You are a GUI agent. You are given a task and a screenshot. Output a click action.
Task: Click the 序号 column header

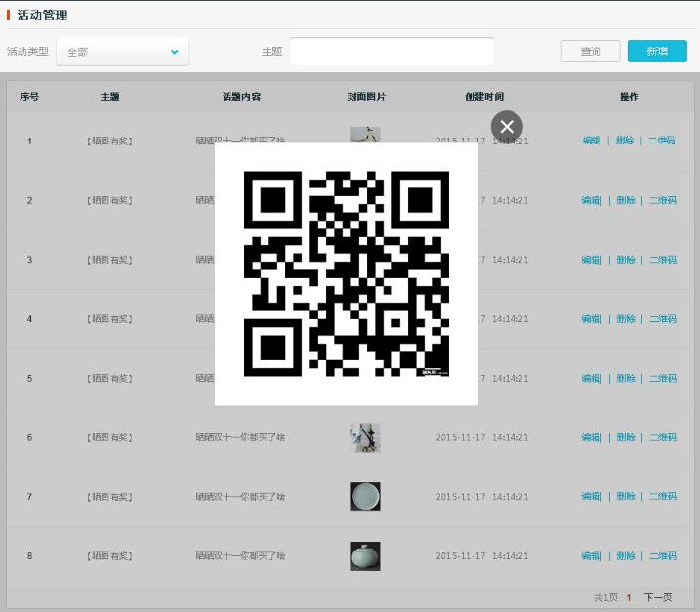(x=29, y=97)
